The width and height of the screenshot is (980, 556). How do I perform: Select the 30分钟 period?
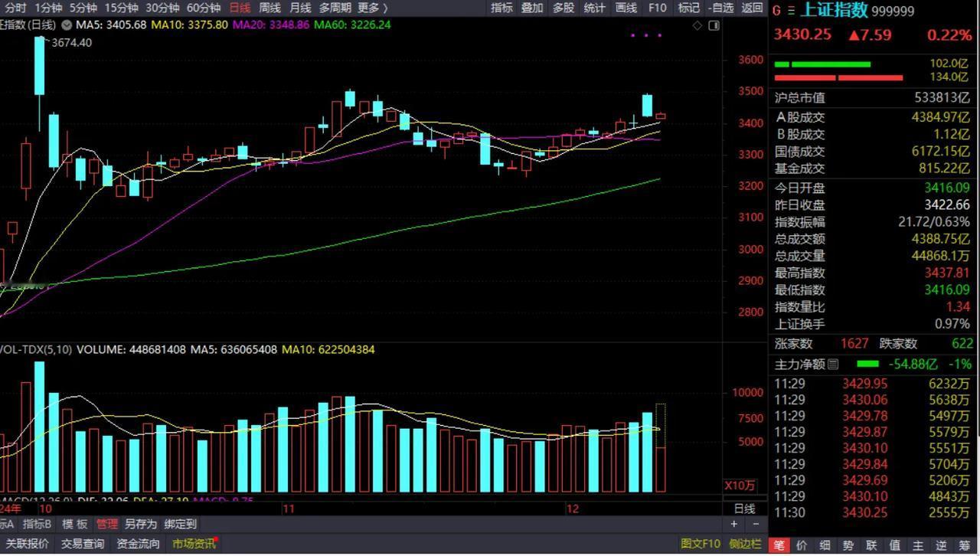point(162,8)
